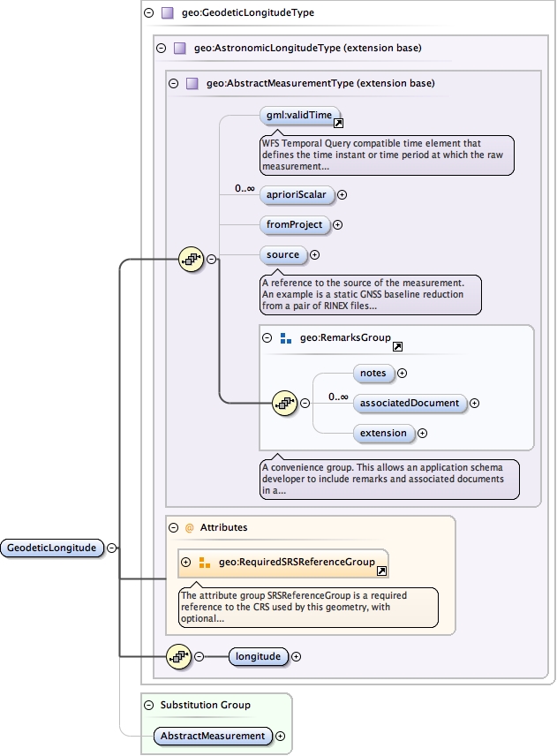Collapse geo:AstronomicLongitudeType extension base
Viewport: 557px width, 756px height.
[x=162, y=49]
